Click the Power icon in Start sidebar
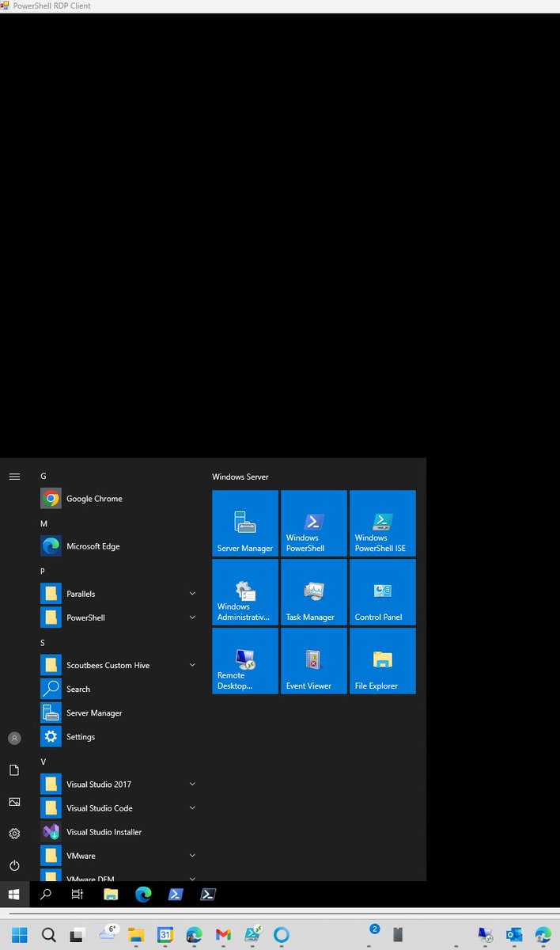560x950 pixels. click(14, 865)
